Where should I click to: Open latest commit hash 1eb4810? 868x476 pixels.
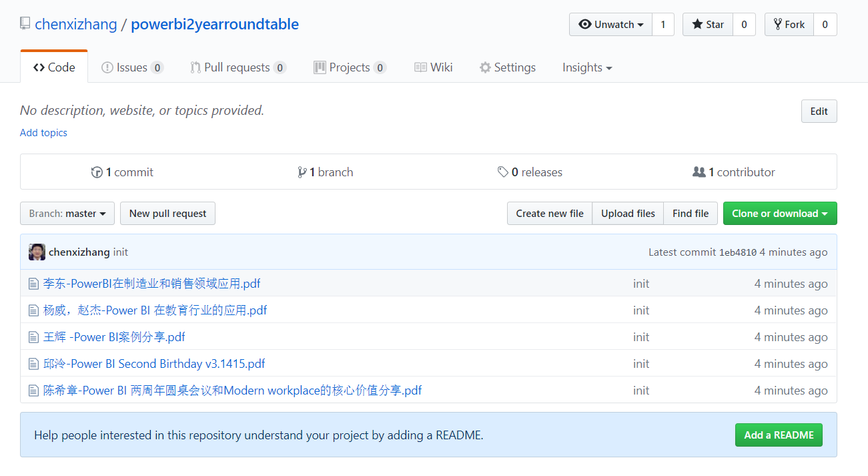[737, 252]
